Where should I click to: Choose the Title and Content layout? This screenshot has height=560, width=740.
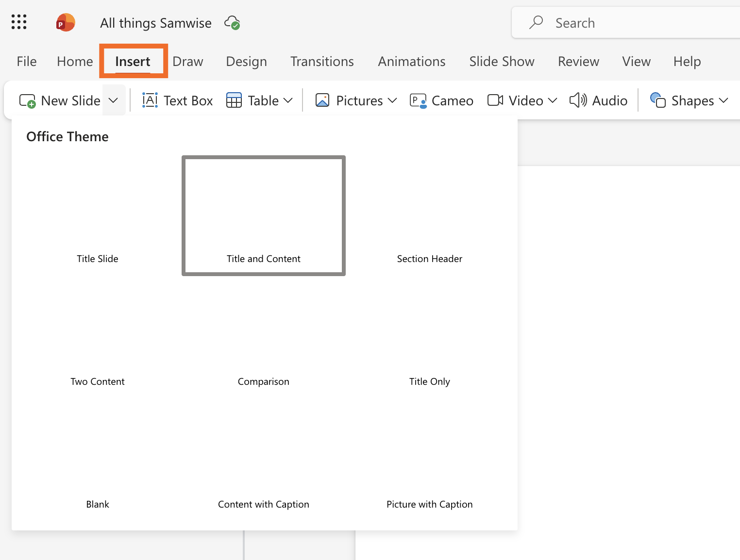[264, 215]
